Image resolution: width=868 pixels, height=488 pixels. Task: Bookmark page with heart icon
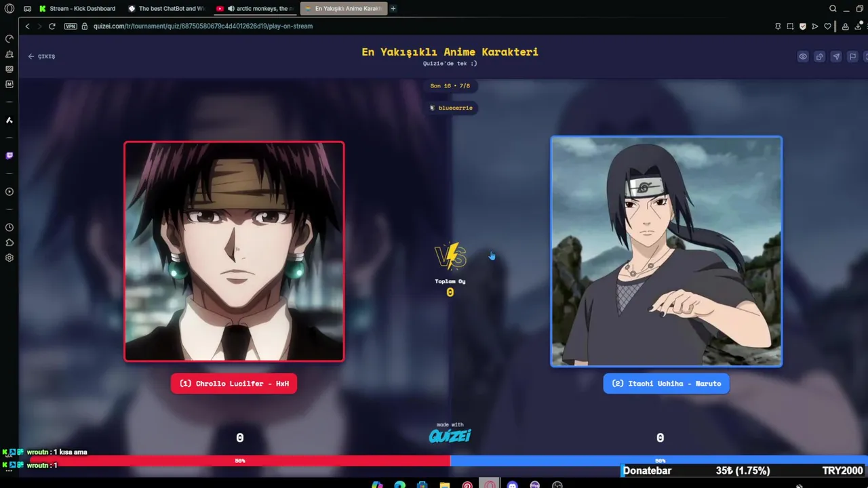[x=827, y=26]
